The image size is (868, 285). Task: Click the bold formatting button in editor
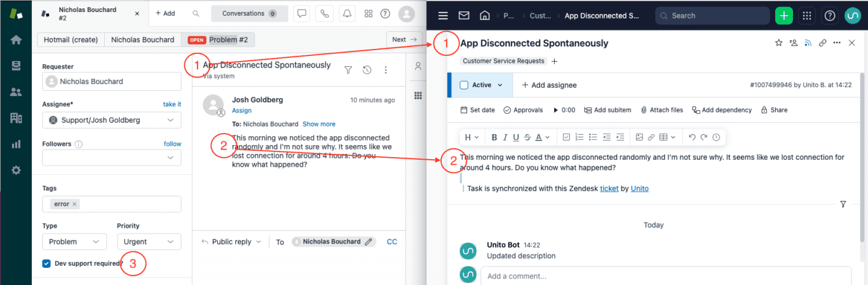[494, 137]
